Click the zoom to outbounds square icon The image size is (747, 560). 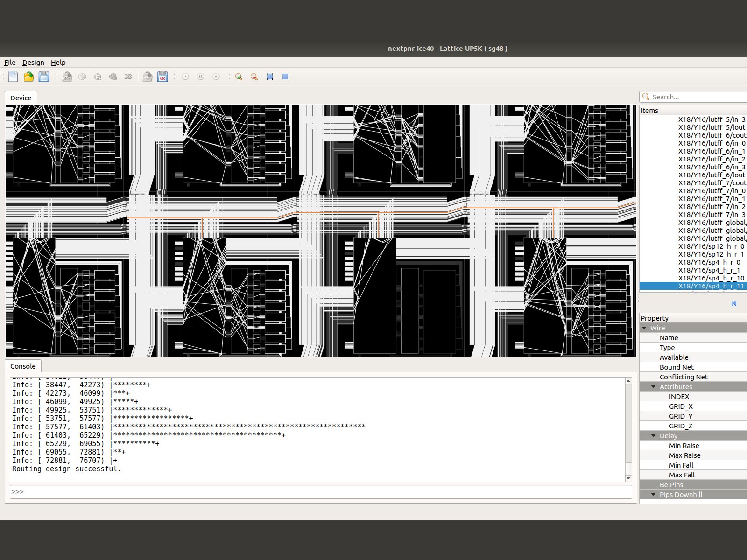point(285,77)
